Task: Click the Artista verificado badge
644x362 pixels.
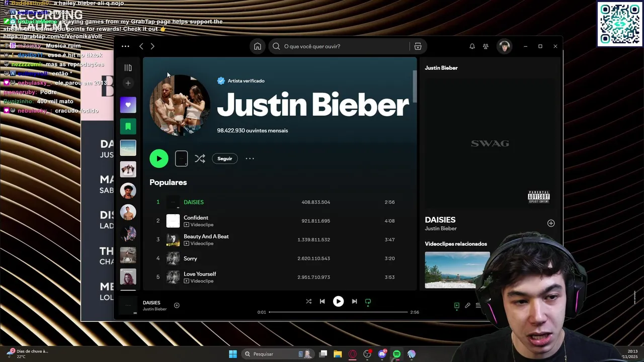Action: pos(240,81)
